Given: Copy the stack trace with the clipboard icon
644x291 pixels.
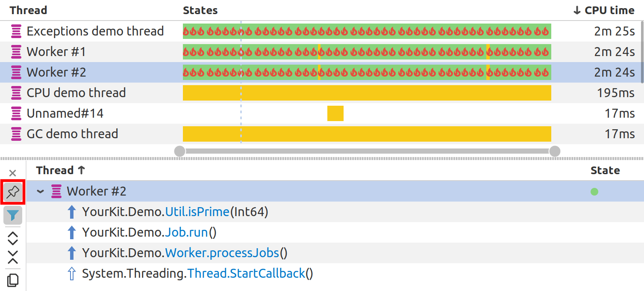Looking at the screenshot, I should coord(13,280).
